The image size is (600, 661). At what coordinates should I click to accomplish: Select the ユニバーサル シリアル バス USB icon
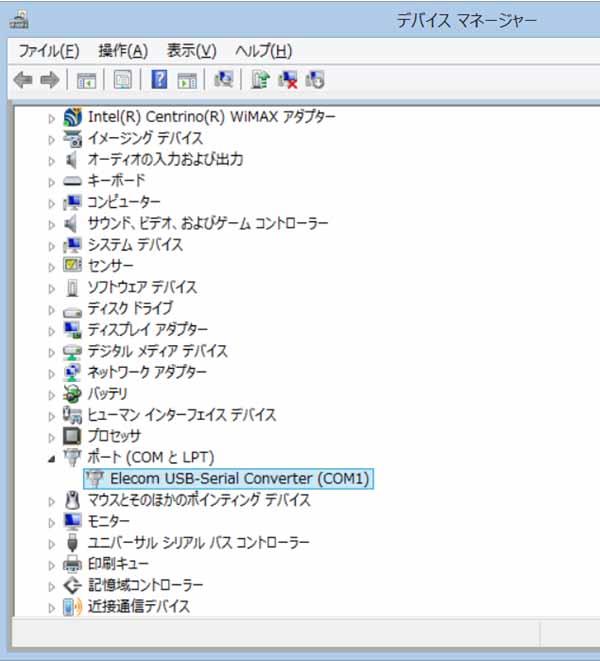pyautogui.click(x=72, y=543)
